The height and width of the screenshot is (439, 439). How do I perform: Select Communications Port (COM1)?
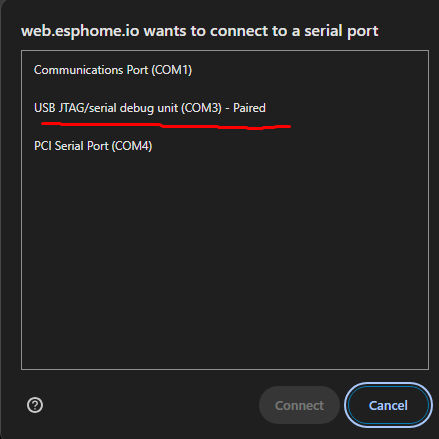(x=225, y=70)
